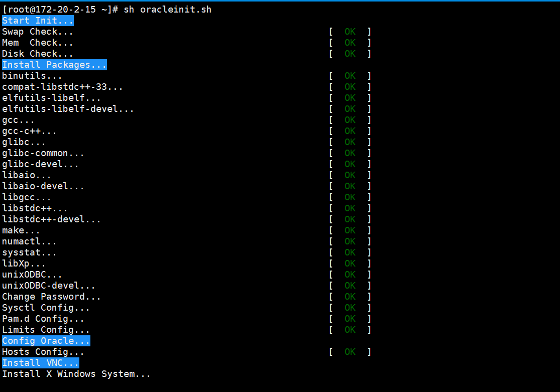560x392 pixels.
Task: Click the 'gcc...' package line
Action: [18, 120]
